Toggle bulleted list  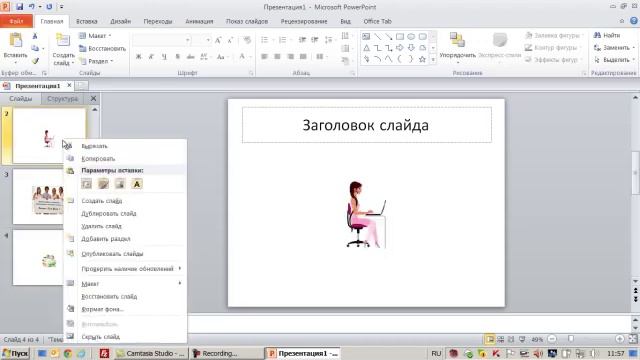point(264,40)
